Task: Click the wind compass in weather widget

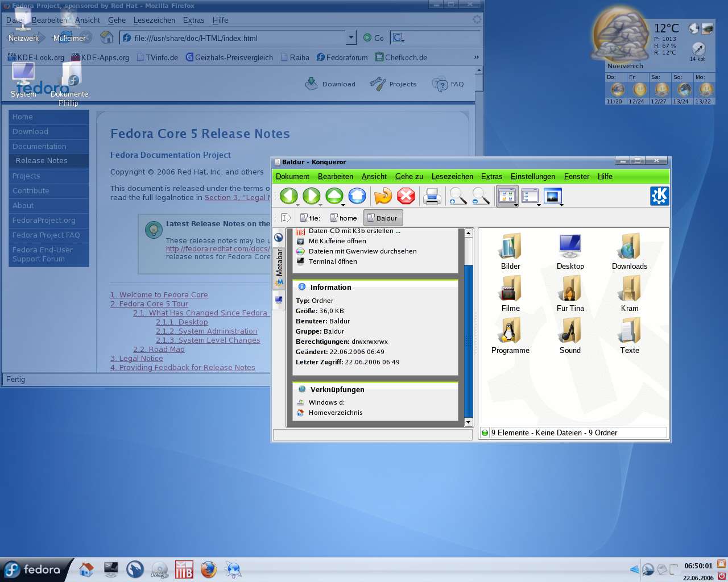Action: [x=698, y=49]
